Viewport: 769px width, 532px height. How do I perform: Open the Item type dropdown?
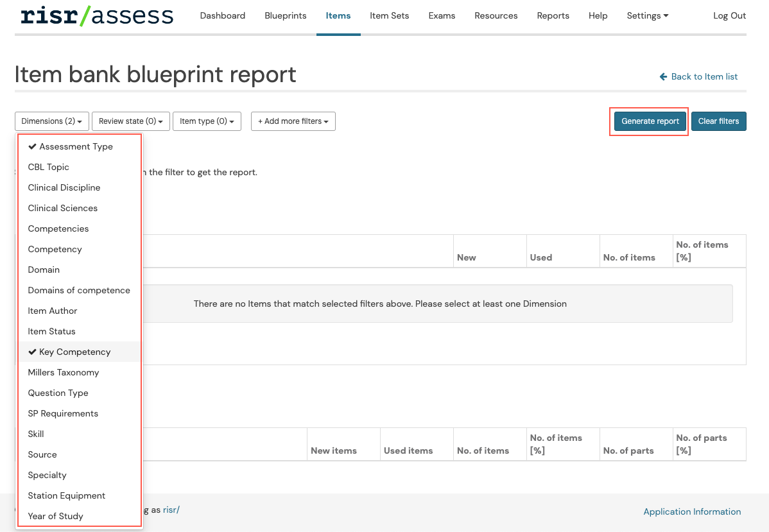coord(207,121)
